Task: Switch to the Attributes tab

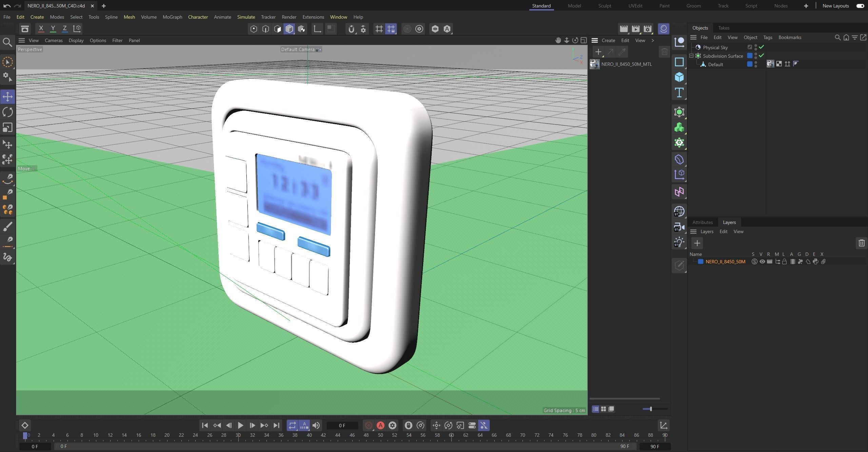Action: click(702, 222)
